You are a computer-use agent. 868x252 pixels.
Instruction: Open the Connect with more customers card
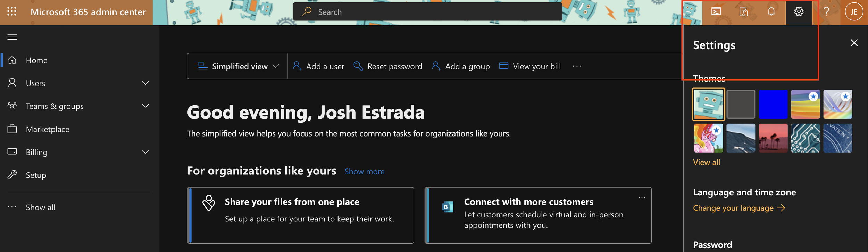coord(538,215)
